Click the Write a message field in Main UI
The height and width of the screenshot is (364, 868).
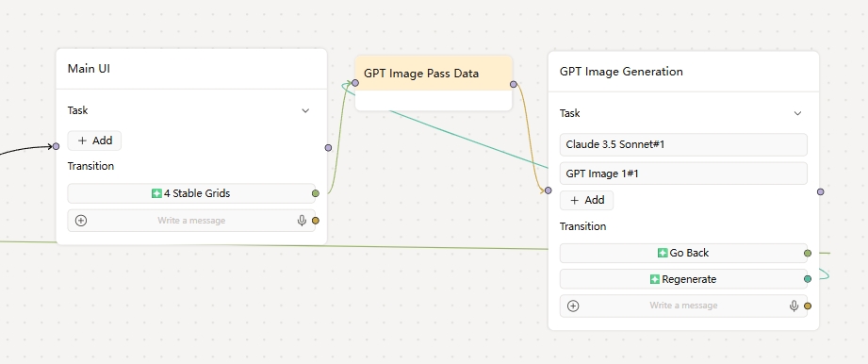(x=191, y=221)
